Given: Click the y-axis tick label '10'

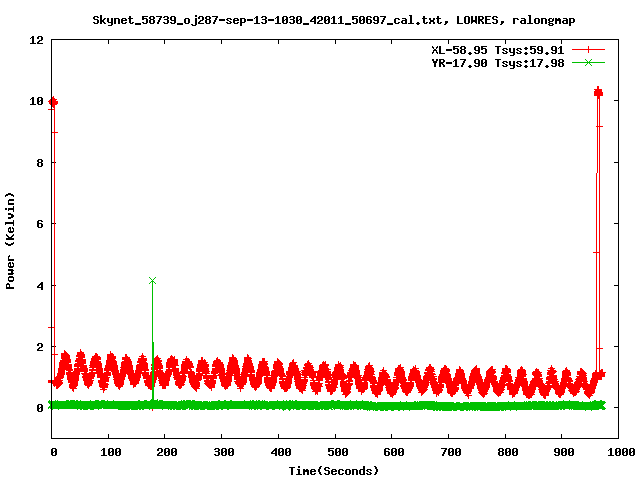Looking at the screenshot, I should [x=37, y=101].
